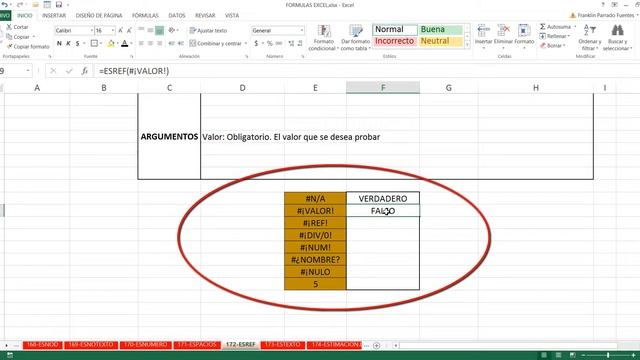Apply the Buena cell style
Viewport: 640px width, 360px height.
click(x=440, y=29)
